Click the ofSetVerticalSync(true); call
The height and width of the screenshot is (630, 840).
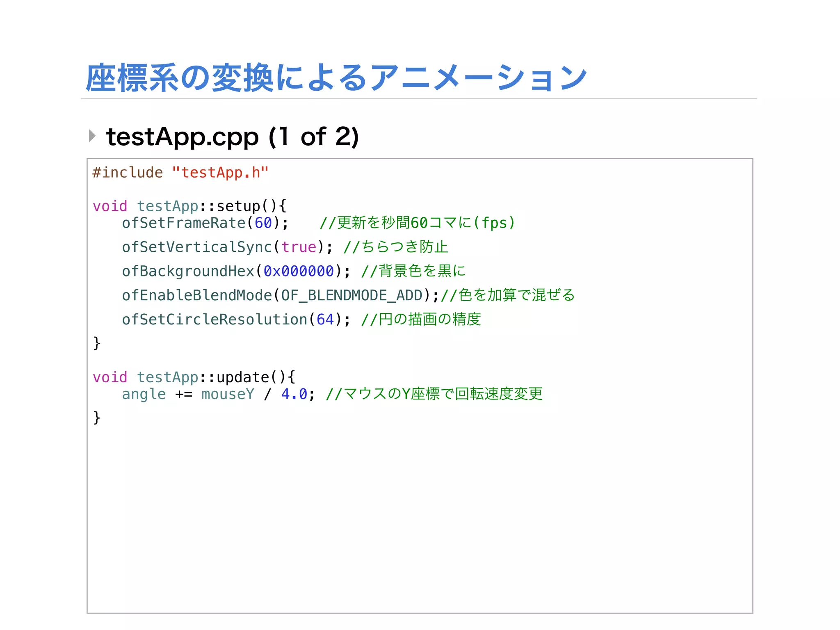coord(228,247)
